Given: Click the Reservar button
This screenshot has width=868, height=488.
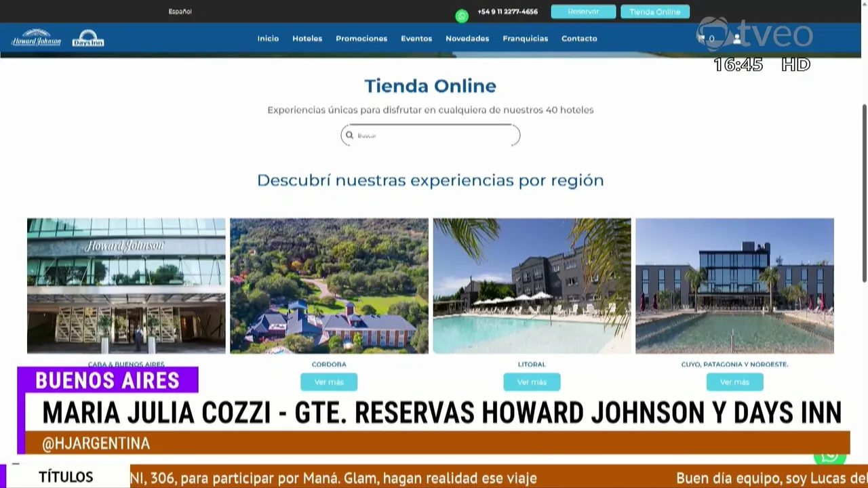Looking at the screenshot, I should click(583, 12).
